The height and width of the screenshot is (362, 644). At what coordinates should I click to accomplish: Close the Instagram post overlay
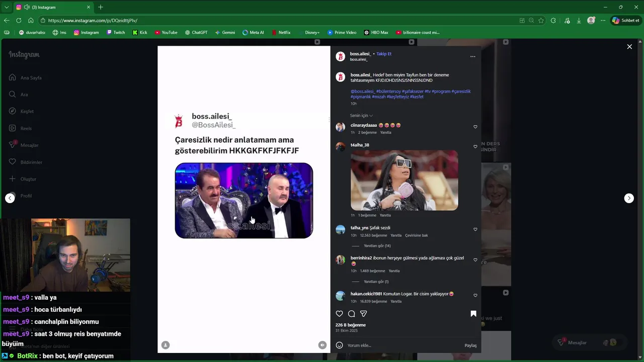coord(629,47)
